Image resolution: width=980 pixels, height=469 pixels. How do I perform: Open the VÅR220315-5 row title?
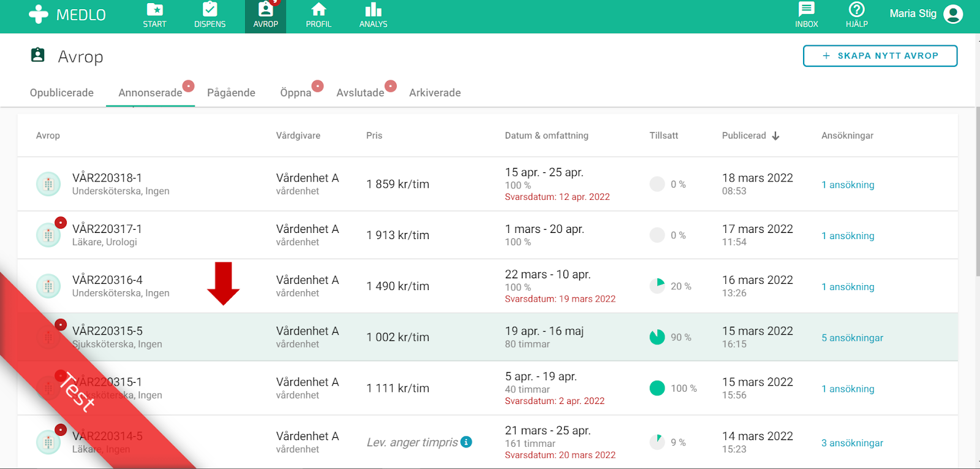(x=107, y=330)
